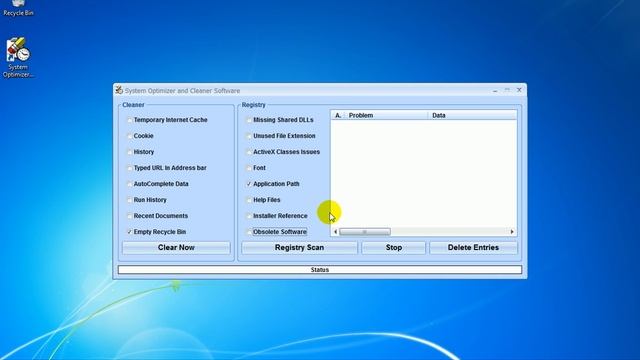Image resolution: width=640 pixels, height=360 pixels.
Task: Check ActiveX Classes Issues
Action: [x=249, y=152]
